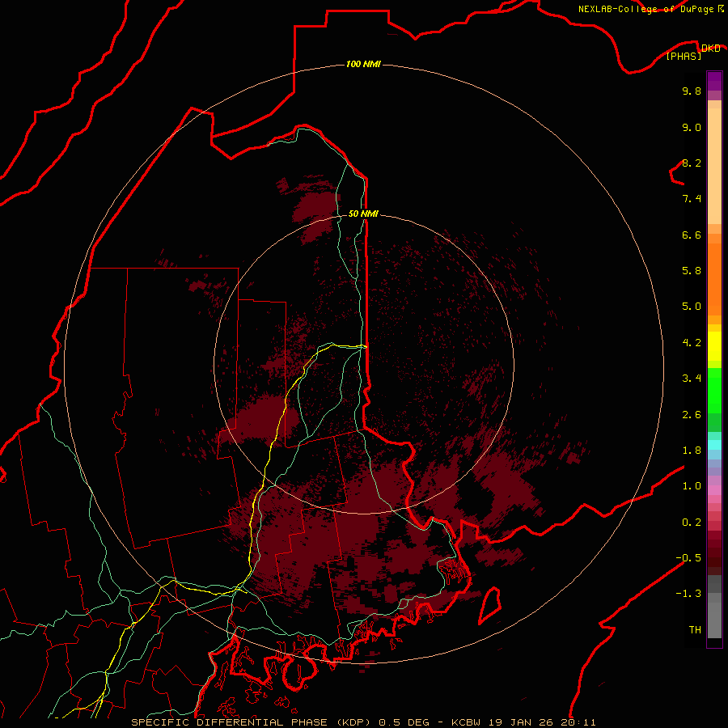The image size is (728, 728).
Task: Click the [PHAS] units label above color bar
Action: 684,56
